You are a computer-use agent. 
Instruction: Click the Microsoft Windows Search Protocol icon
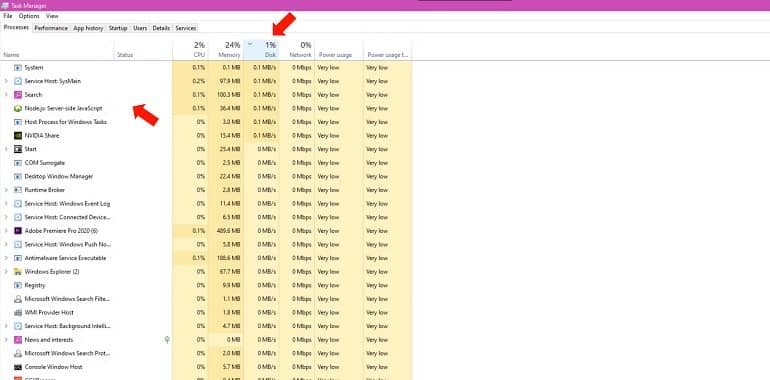18,353
